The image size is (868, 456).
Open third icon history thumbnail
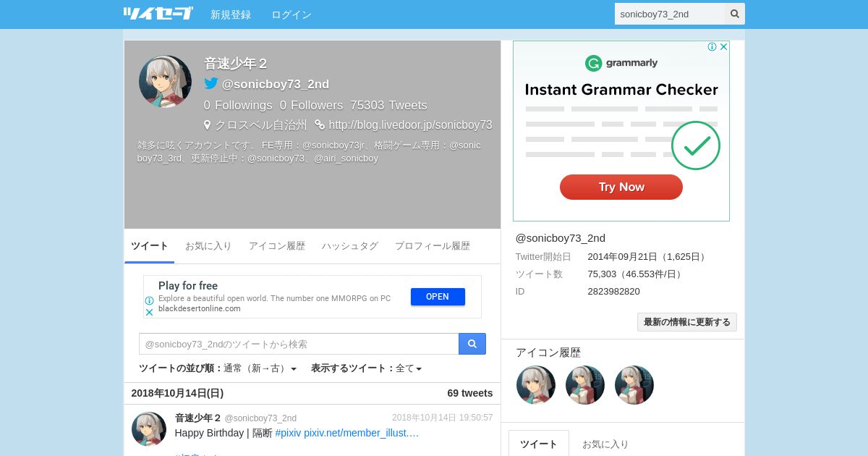634,385
